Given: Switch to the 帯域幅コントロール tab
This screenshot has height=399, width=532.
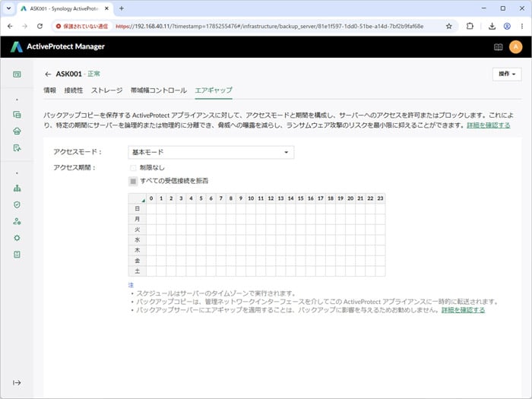Looking at the screenshot, I should 158,90.
